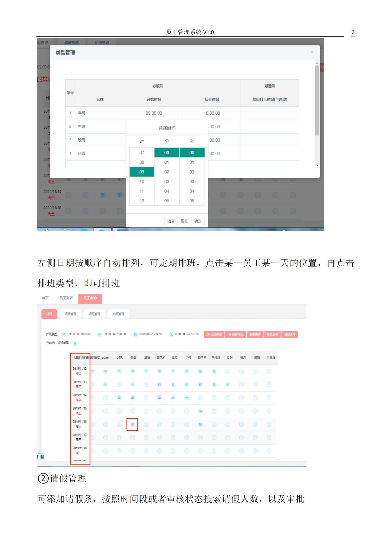
Task: Click the 早班 start time 09:00:00 field
Action: pyautogui.click(x=154, y=113)
